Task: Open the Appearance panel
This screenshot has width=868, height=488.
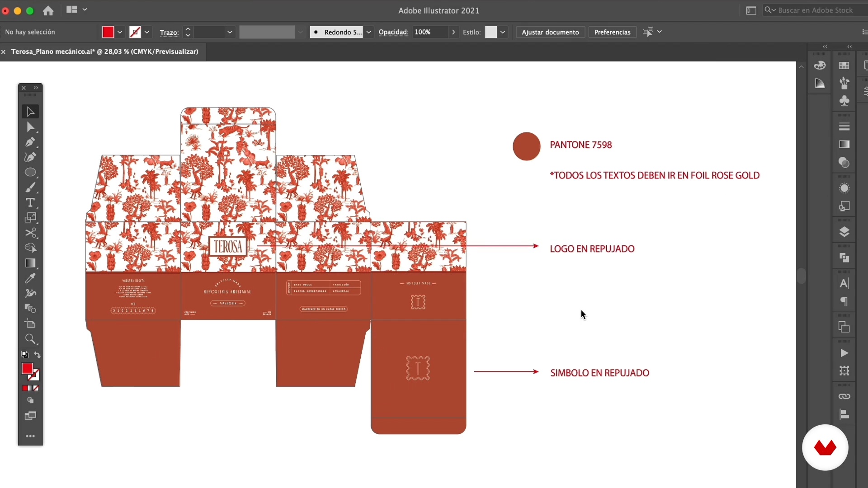Action: 844,188
